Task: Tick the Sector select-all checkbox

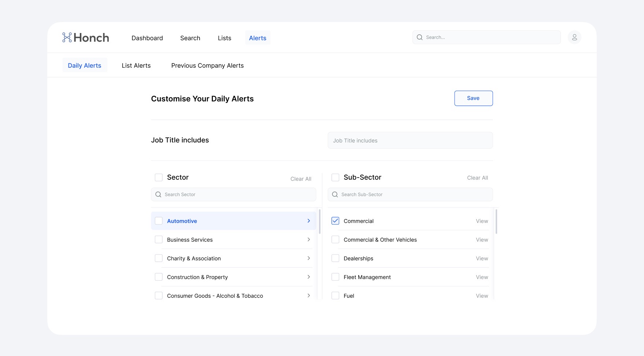Action: [x=159, y=177]
